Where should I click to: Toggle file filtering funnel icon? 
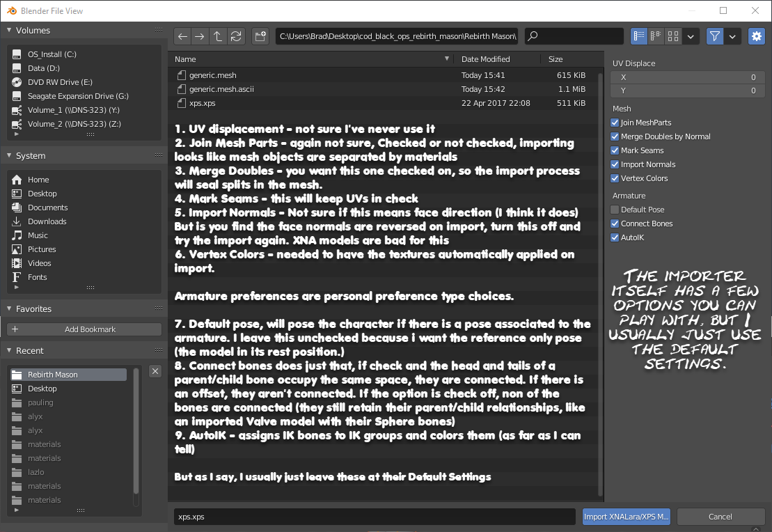715,36
